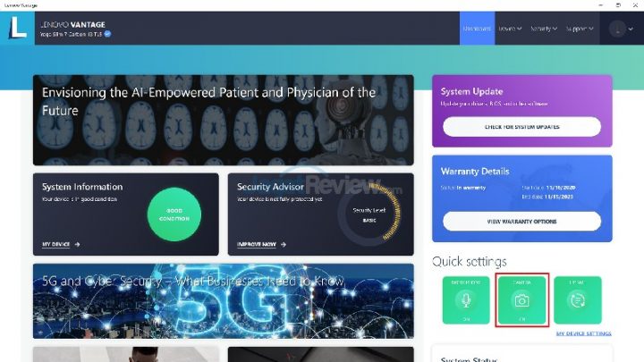
Task: Click Check for System Updates button
Action: click(x=521, y=127)
